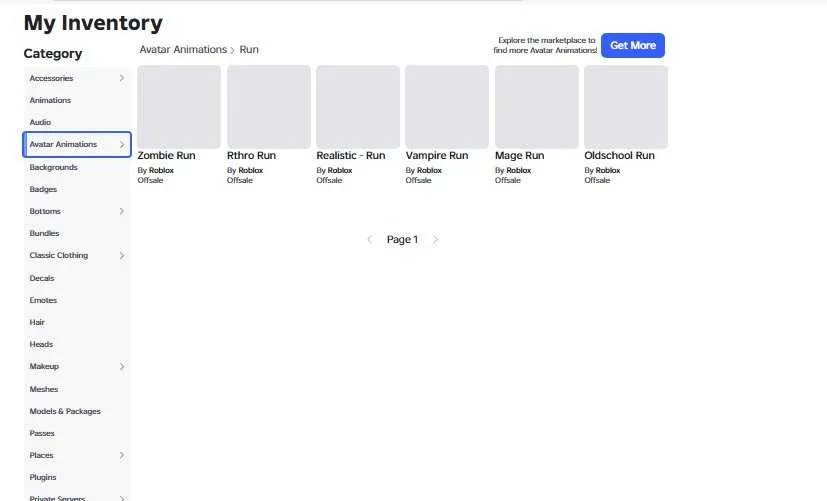Open Roblox creator link under Zombie Run
Viewport: 827px width, 501px height.
tap(161, 170)
